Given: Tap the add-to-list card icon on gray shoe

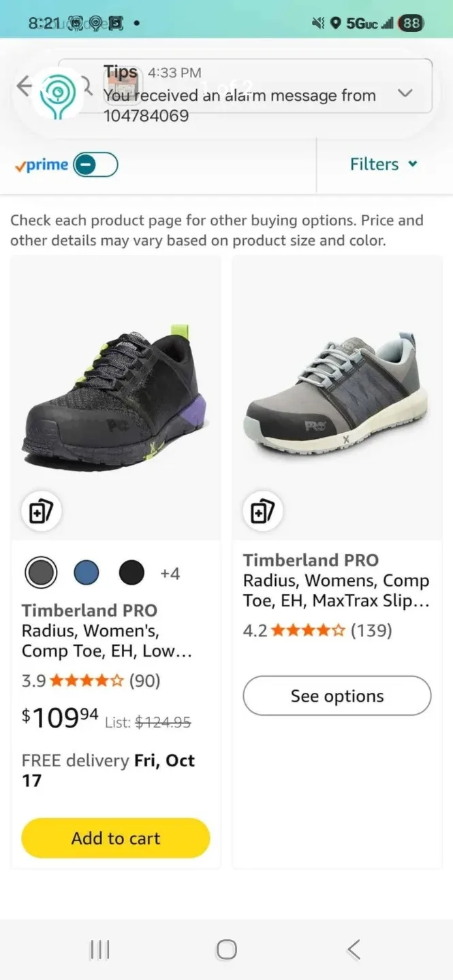Looking at the screenshot, I should tap(262, 511).
